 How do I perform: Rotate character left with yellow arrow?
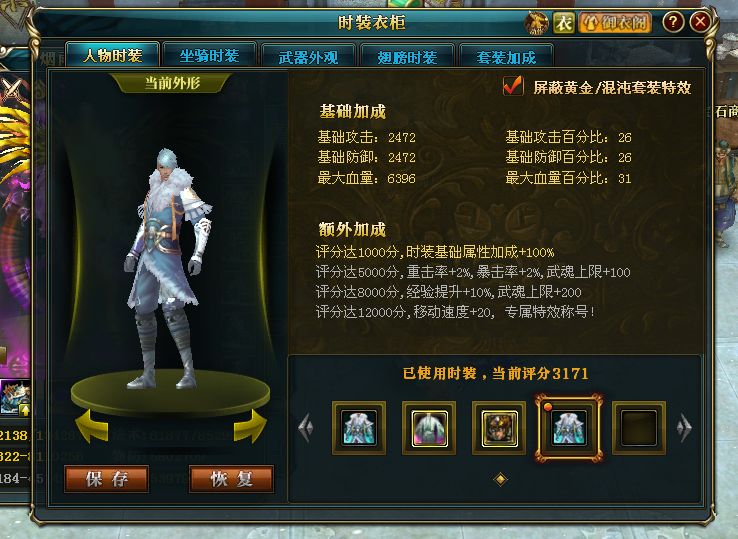[91, 426]
